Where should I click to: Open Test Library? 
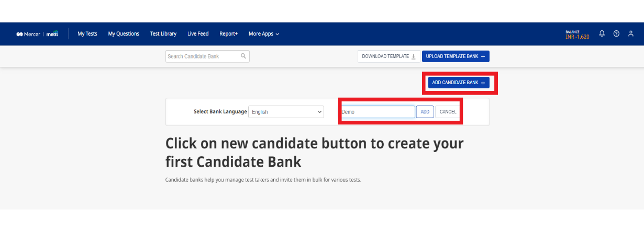[163, 34]
